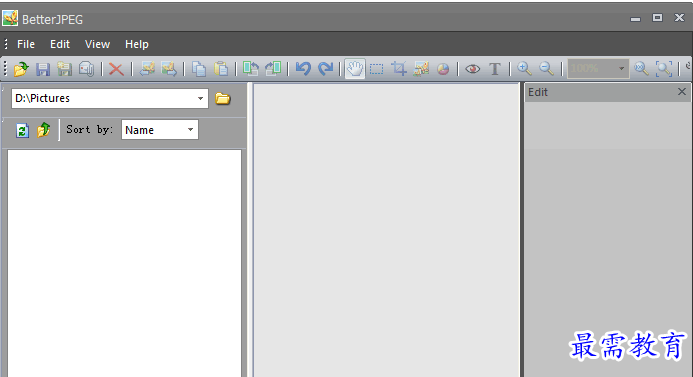Open the color adjustment tool
Screen dimensions: 693x377
[x=443, y=69]
